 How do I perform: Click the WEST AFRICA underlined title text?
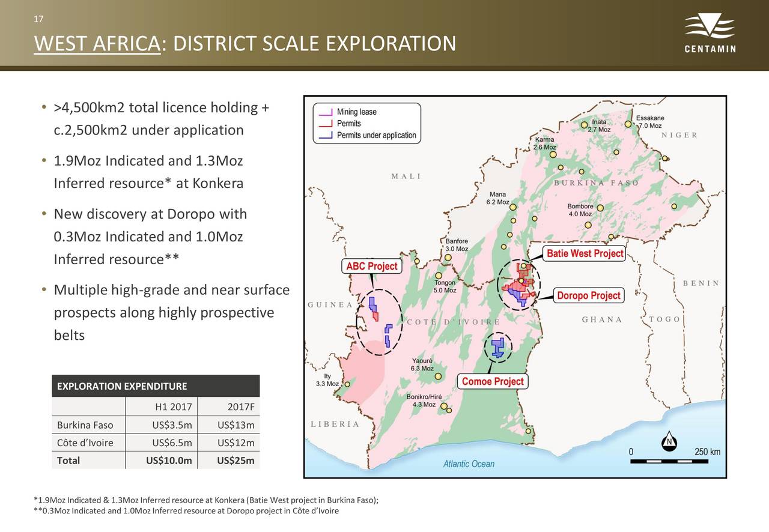click(x=97, y=44)
